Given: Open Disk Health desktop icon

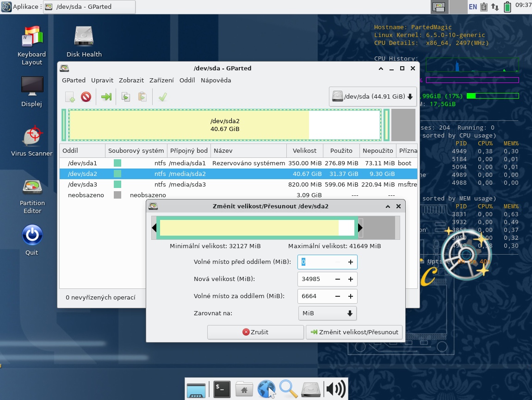Looking at the screenshot, I should [x=84, y=41].
